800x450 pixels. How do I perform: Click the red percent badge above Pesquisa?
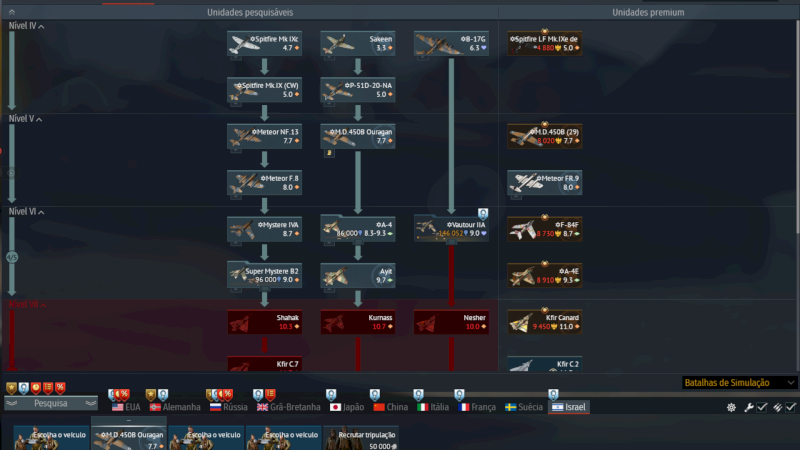(60, 388)
